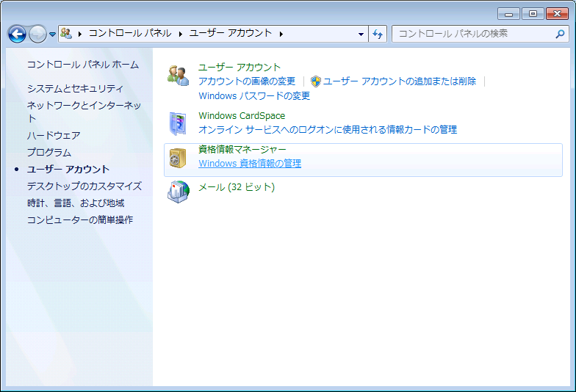Open the address bar history dropdown

click(x=361, y=34)
